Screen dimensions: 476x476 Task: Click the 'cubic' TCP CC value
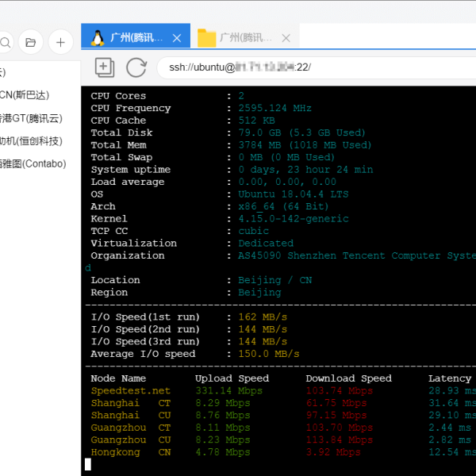(x=254, y=231)
